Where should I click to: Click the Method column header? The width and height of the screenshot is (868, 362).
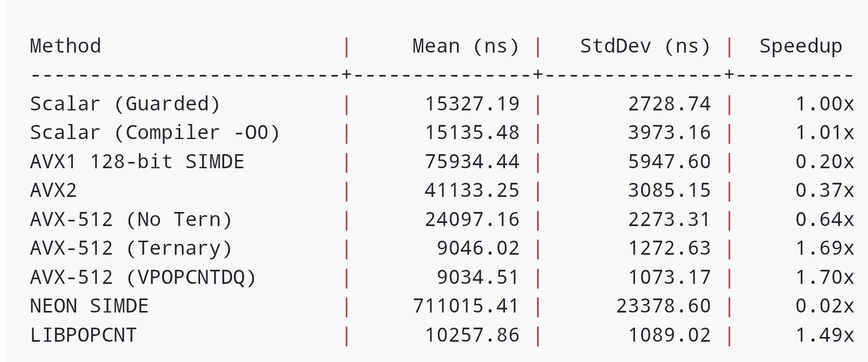tap(66, 46)
